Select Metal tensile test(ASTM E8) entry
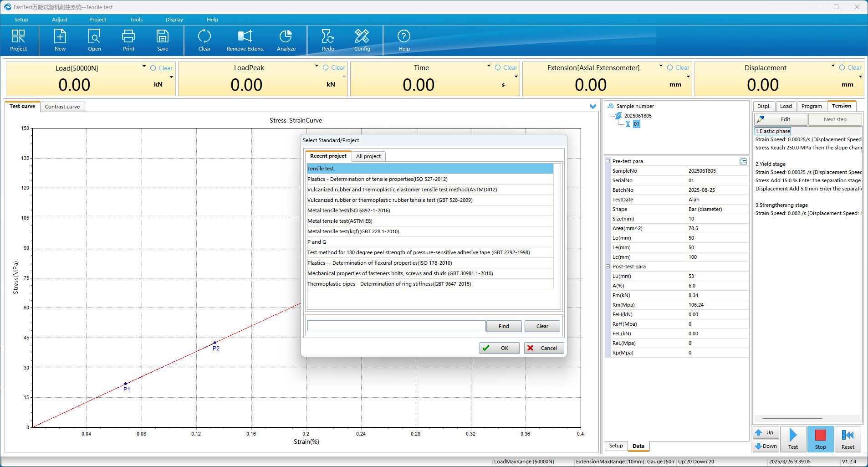Viewport: 868px width, 467px height. (x=340, y=221)
